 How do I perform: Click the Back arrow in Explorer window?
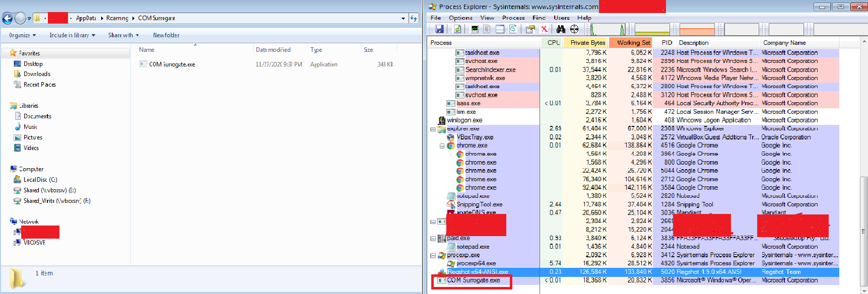click(x=7, y=18)
